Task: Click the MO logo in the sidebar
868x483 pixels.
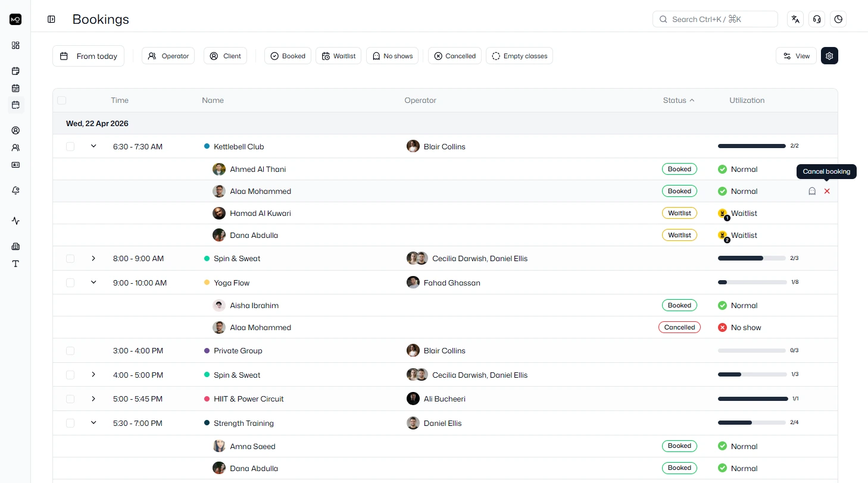Action: pos(15,20)
